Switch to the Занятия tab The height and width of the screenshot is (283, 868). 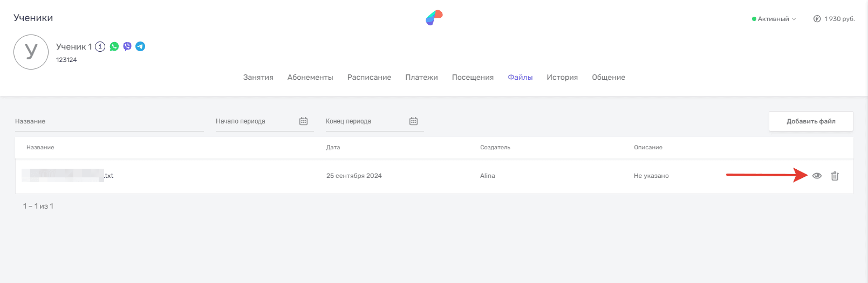pyautogui.click(x=258, y=77)
